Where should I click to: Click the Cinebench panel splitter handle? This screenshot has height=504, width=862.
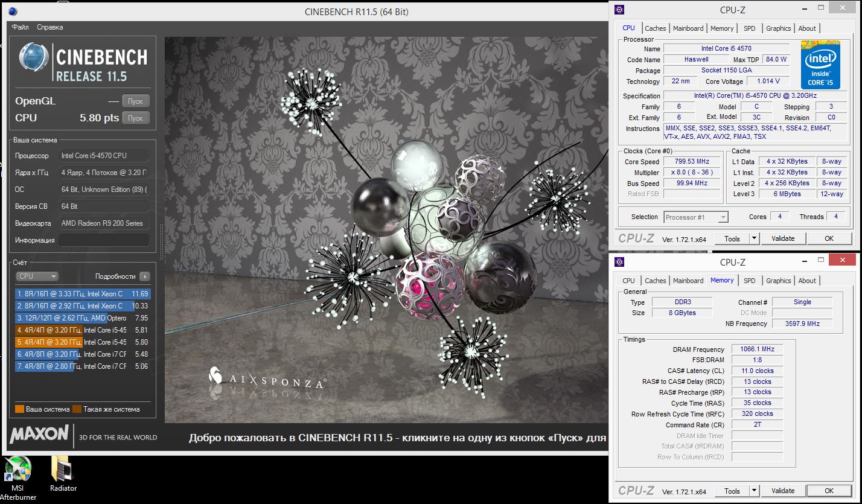click(161, 241)
